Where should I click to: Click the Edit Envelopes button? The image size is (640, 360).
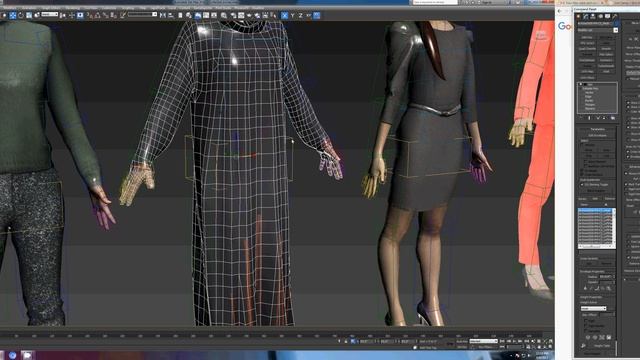click(598, 135)
